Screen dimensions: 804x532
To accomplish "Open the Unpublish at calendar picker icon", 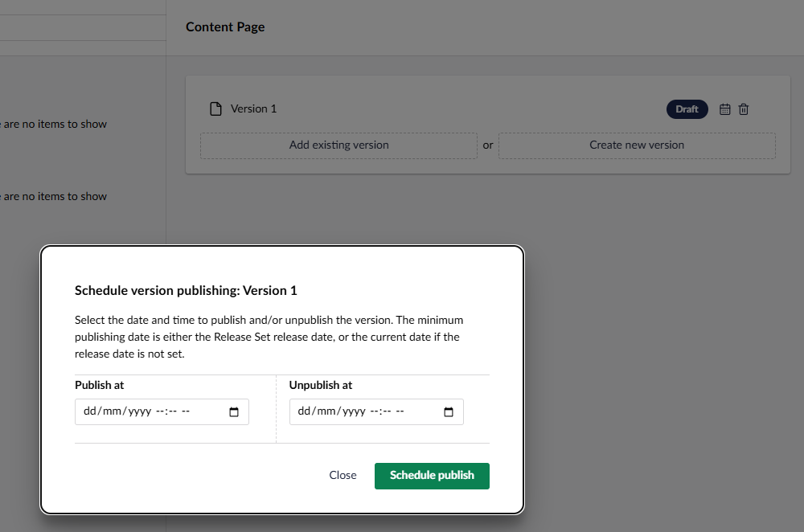I will coord(449,412).
